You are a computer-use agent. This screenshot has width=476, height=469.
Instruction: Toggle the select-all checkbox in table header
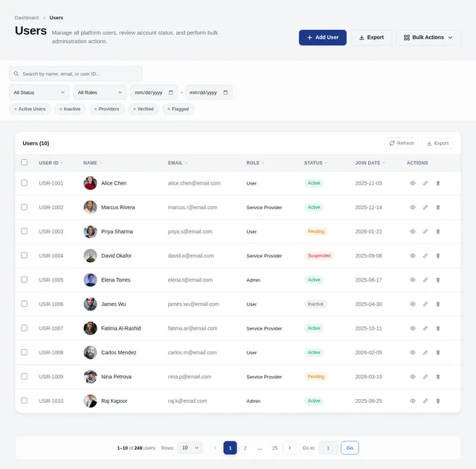click(x=25, y=162)
